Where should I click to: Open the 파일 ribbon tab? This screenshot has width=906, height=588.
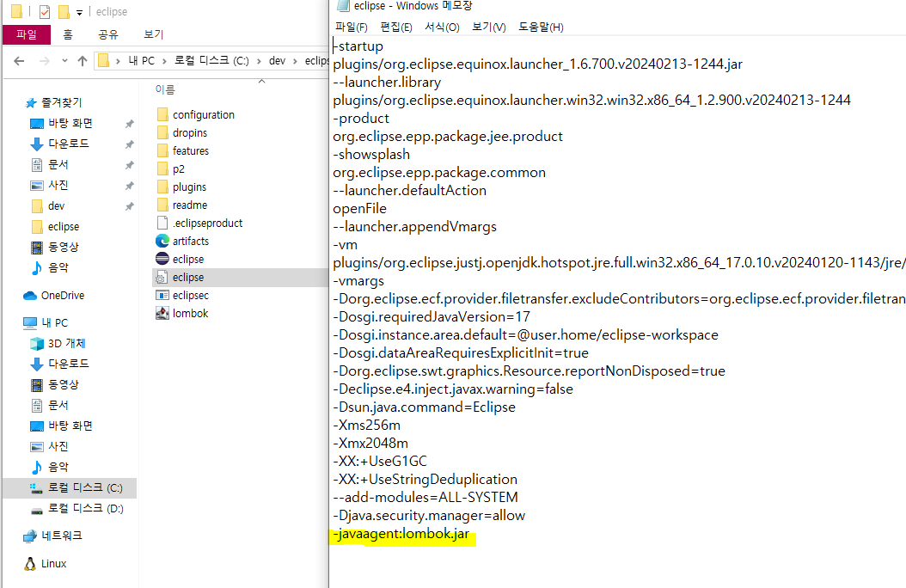coord(27,34)
